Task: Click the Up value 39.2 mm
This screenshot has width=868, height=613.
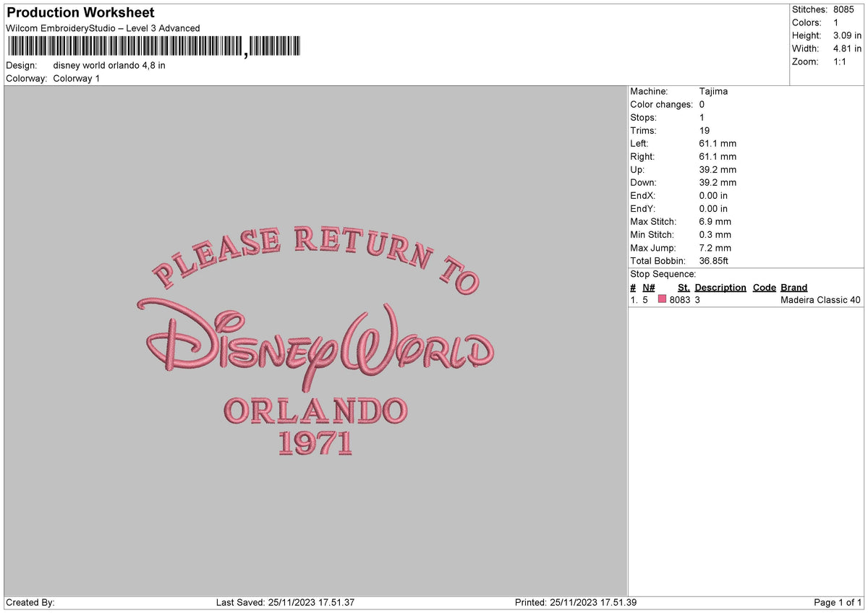Action: point(718,169)
